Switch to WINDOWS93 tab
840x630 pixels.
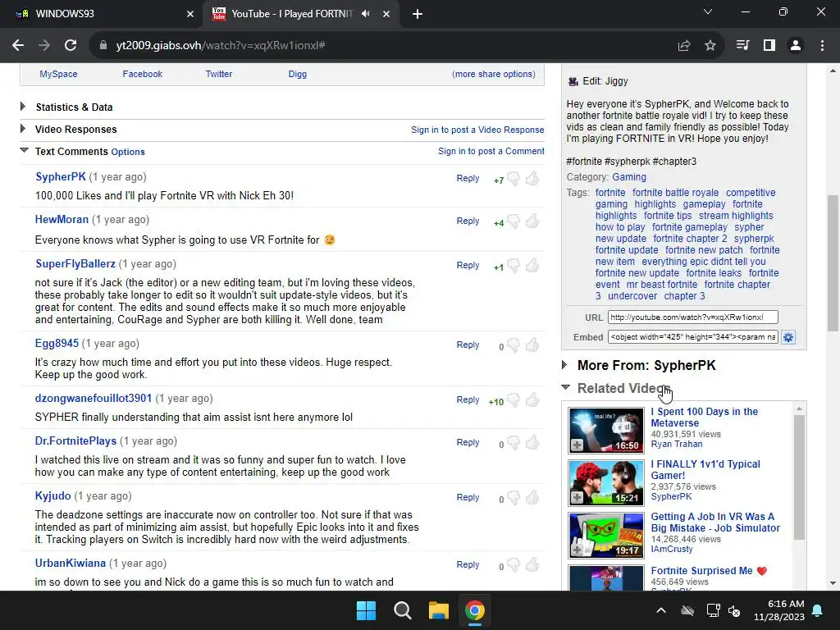(x=102, y=14)
